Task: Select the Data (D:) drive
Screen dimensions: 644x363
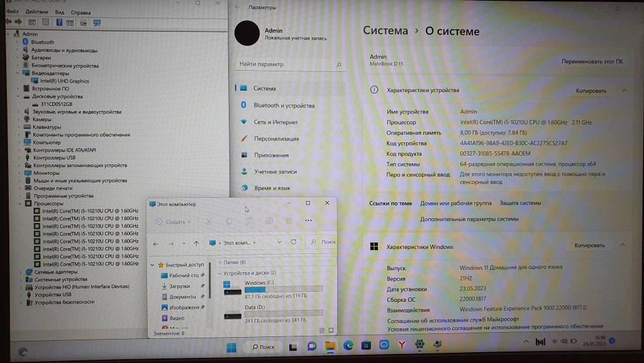Action: click(x=272, y=313)
